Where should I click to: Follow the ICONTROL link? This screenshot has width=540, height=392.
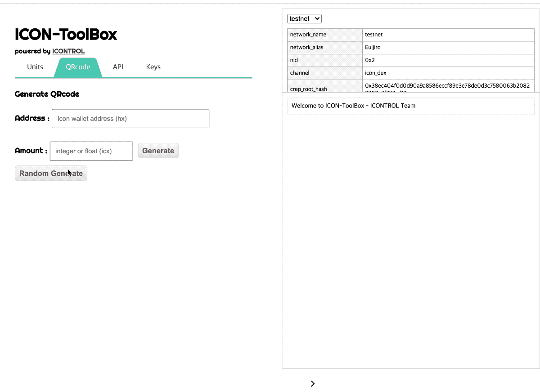point(68,51)
